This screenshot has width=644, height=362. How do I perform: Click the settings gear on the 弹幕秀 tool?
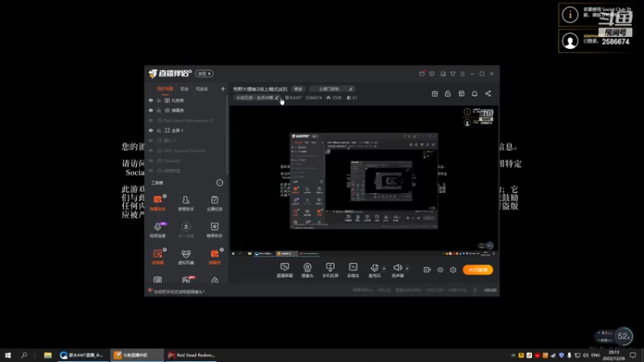coord(221,249)
